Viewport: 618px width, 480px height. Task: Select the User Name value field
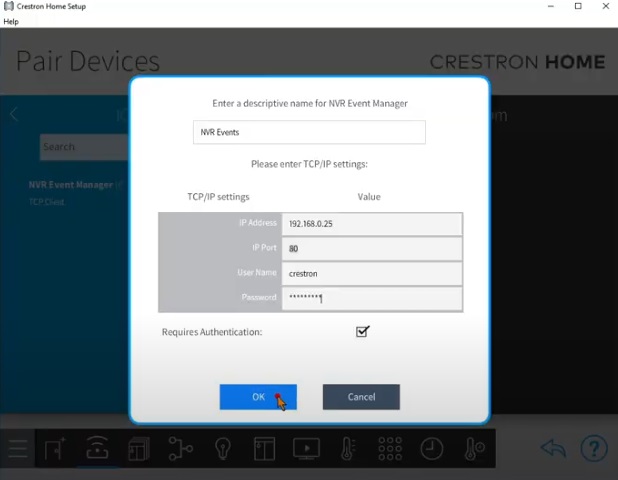tap(372, 273)
